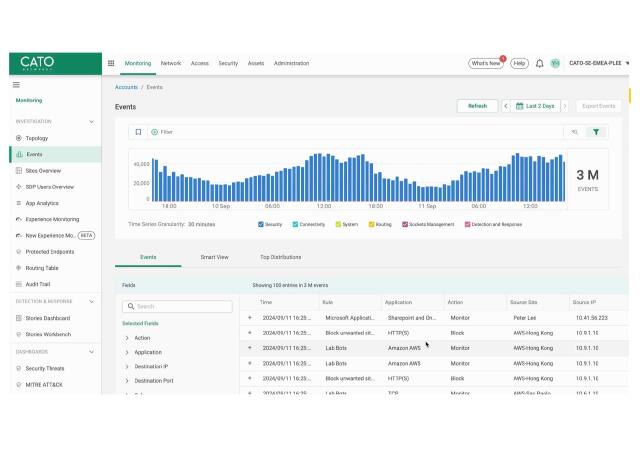Collapse sidebar with the hamburger menu icon
This screenshot has height=452, width=640.
tap(16, 85)
